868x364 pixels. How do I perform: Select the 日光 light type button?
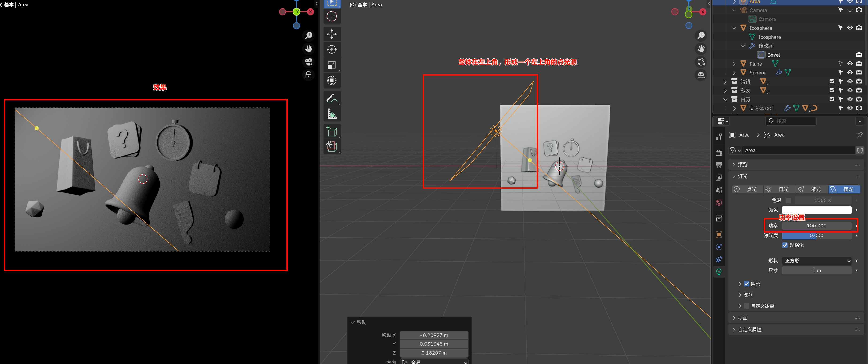point(779,189)
